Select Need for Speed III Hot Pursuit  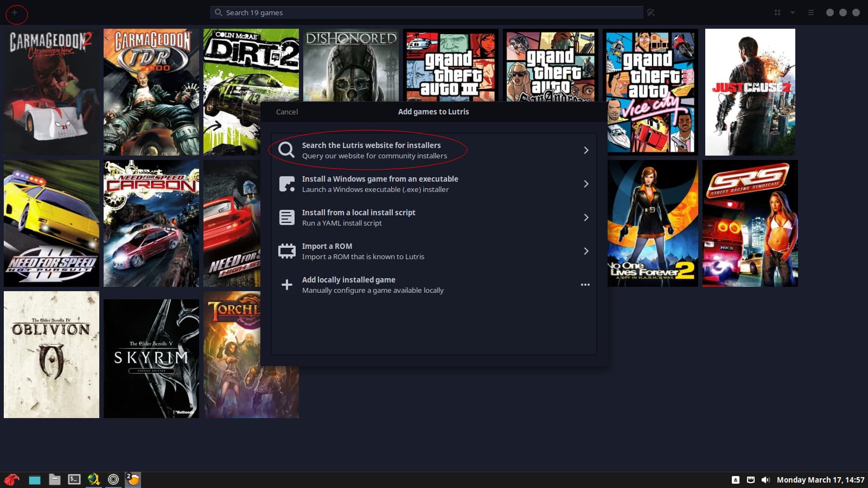(x=52, y=223)
